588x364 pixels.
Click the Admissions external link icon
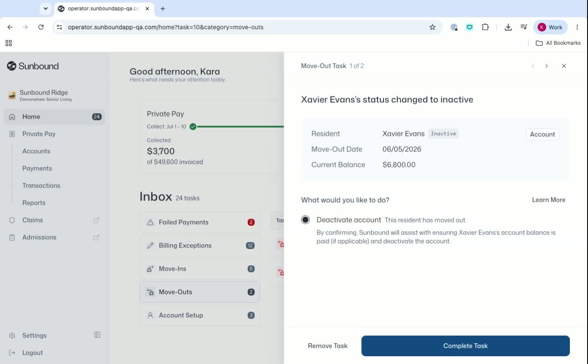pyautogui.click(x=96, y=237)
